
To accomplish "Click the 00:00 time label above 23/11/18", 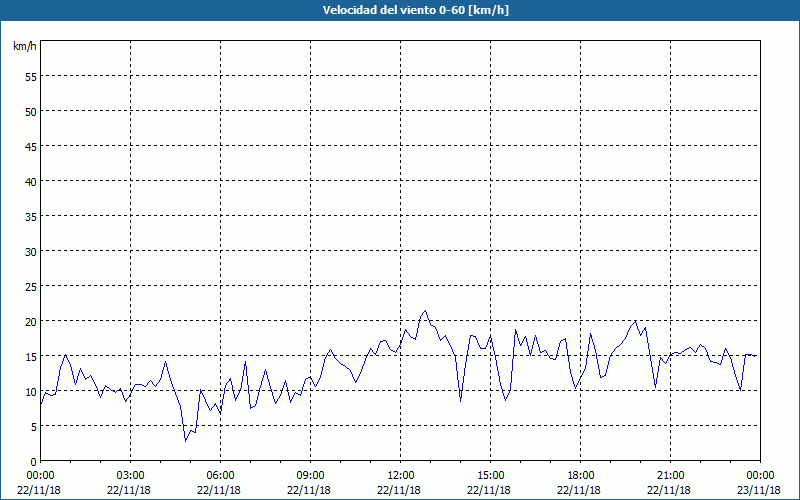I will (x=760, y=476).
